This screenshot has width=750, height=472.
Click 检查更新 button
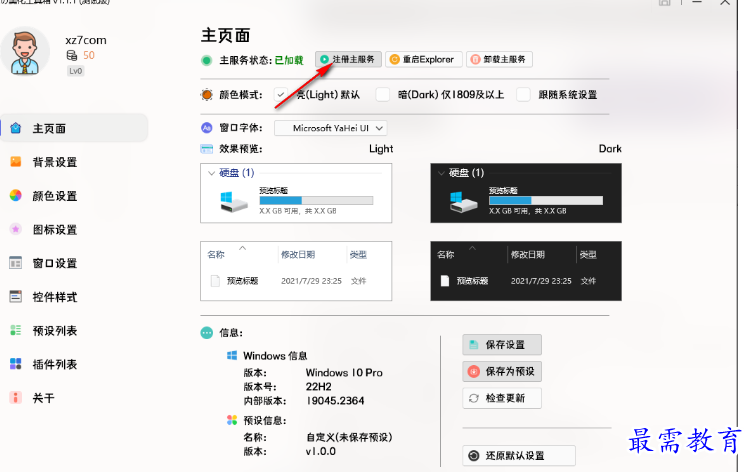click(502, 398)
